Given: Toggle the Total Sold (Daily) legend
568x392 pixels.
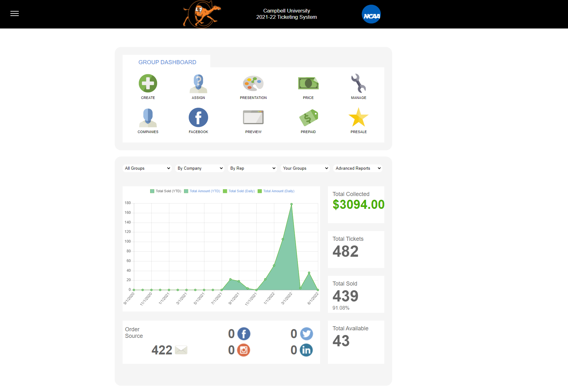Looking at the screenshot, I should [x=239, y=191].
